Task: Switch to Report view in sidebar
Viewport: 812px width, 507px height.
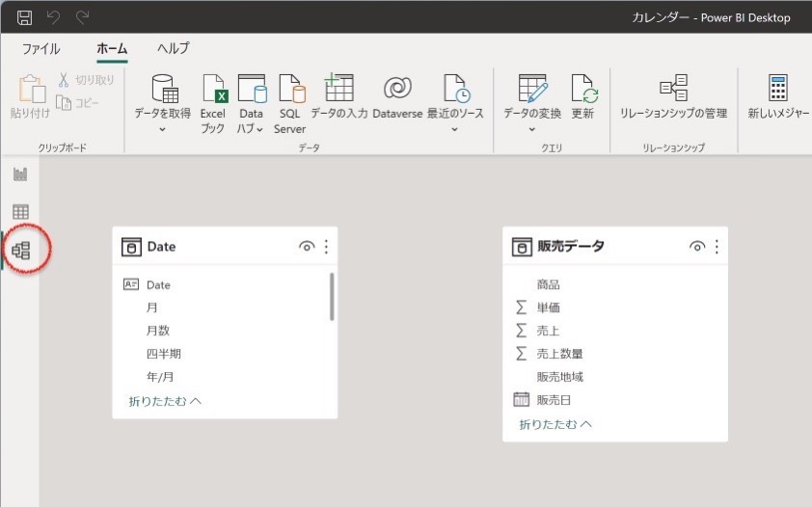Action: [20, 173]
